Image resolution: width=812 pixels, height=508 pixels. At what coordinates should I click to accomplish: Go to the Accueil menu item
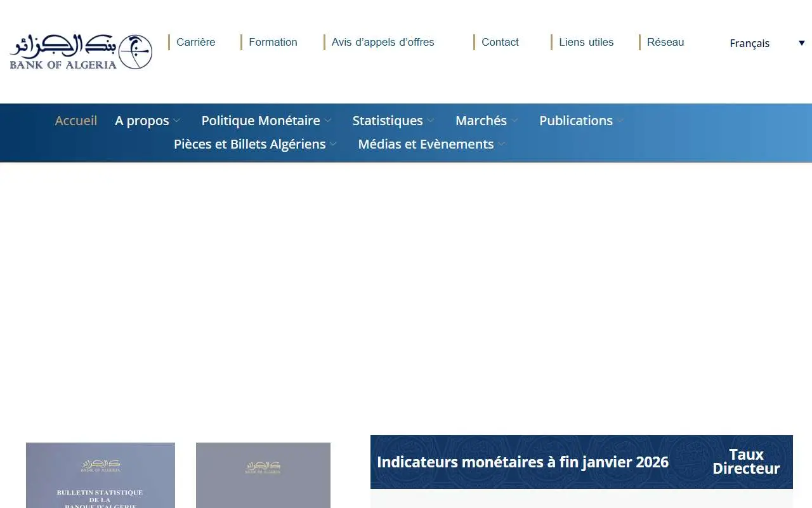pyautogui.click(x=76, y=121)
